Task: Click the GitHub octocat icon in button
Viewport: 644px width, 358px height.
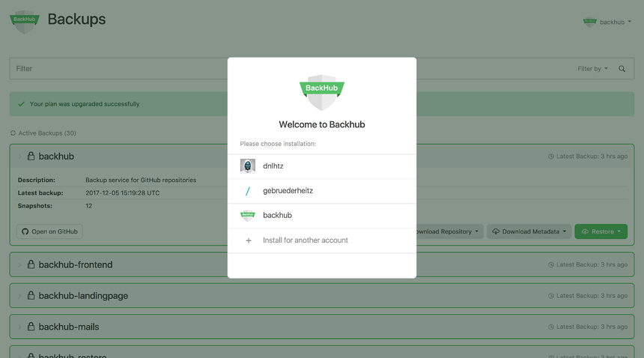Action: click(25, 231)
